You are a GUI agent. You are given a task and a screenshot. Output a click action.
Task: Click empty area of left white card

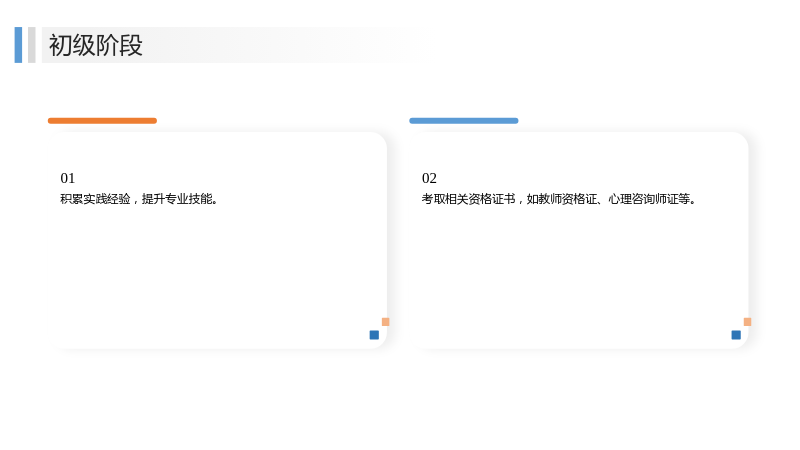[219, 270]
